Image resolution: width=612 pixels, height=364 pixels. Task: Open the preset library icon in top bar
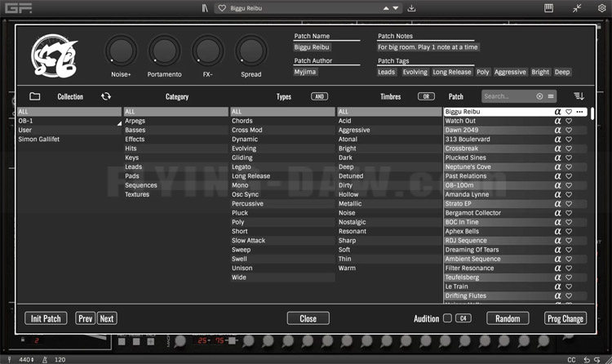click(x=205, y=8)
